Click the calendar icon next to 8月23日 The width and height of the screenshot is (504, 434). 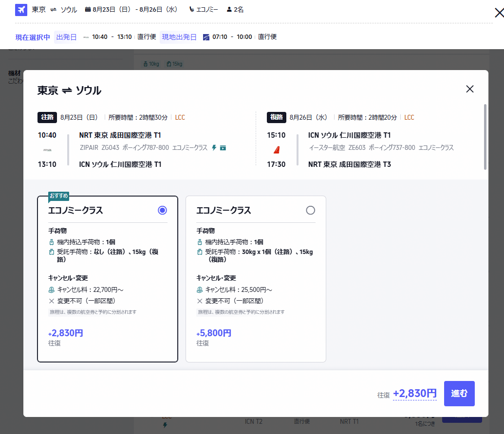[x=88, y=10]
